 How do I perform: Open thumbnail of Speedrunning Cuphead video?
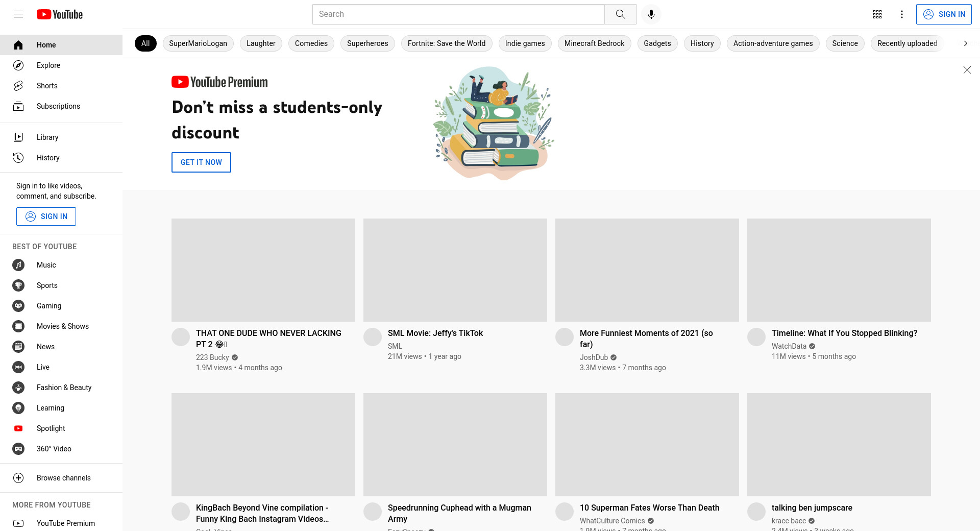[455, 445]
